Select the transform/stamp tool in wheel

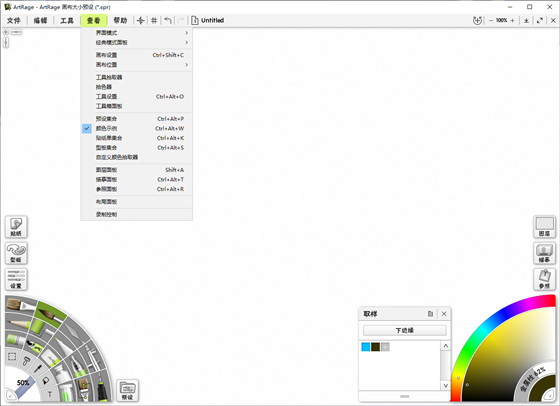[26, 361]
